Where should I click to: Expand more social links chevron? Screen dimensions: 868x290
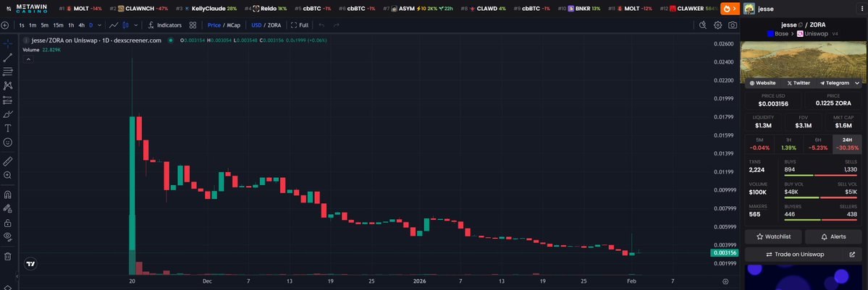[857, 83]
